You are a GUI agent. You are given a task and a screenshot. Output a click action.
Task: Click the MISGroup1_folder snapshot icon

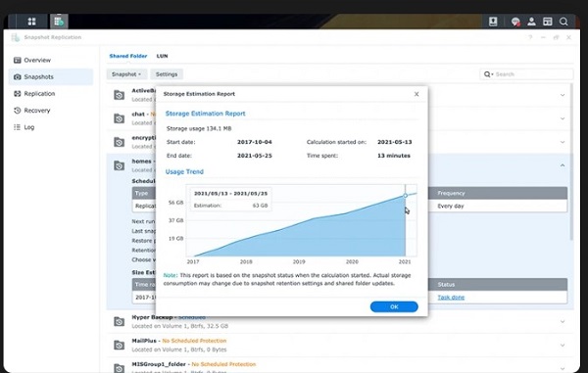tap(119, 368)
